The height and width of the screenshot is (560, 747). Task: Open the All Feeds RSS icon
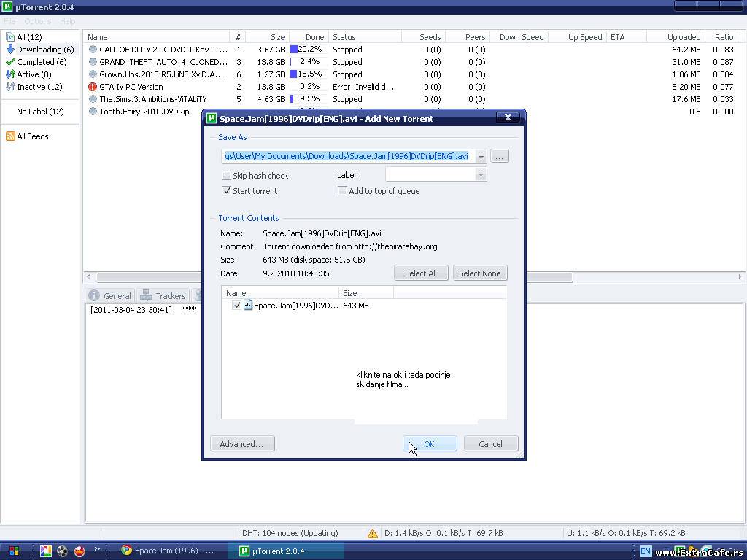click(x=10, y=136)
